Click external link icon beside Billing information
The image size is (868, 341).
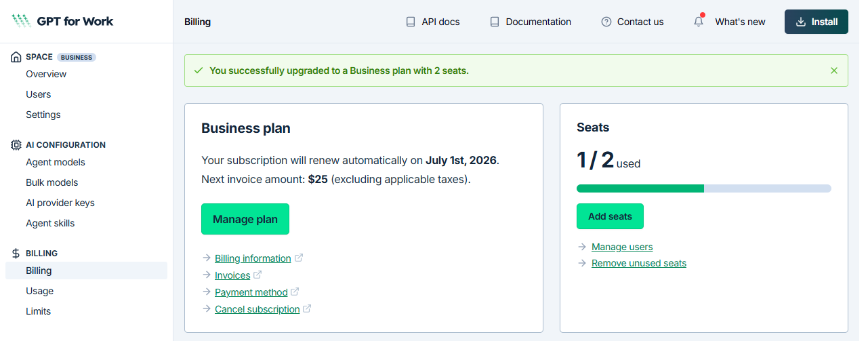pyautogui.click(x=299, y=258)
